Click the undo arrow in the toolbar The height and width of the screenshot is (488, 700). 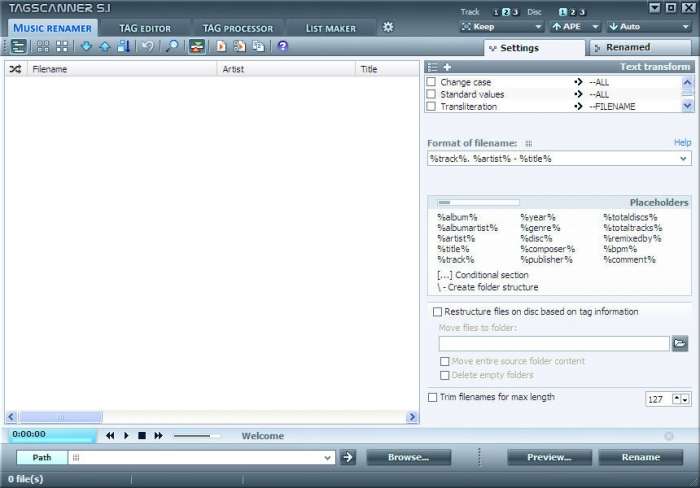click(148, 46)
